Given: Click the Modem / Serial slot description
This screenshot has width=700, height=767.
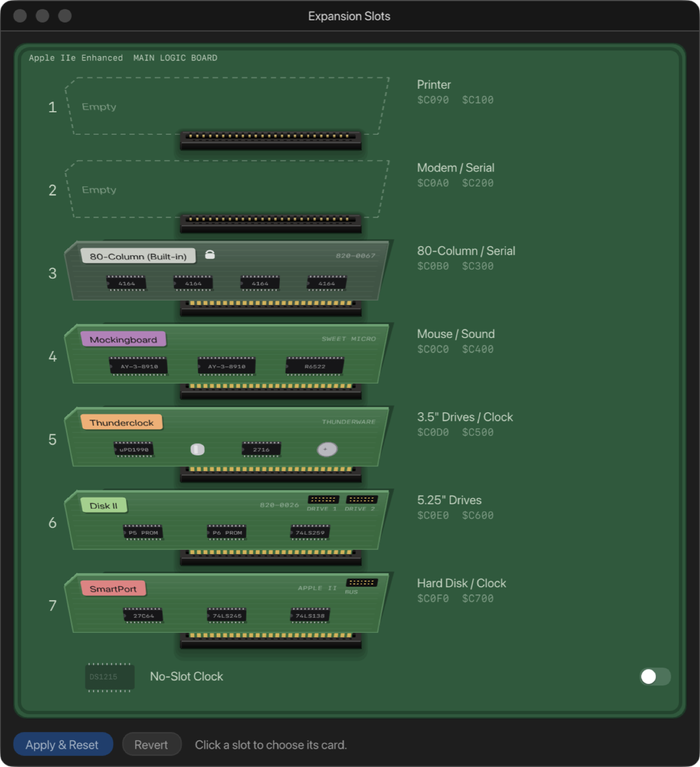Looking at the screenshot, I should (456, 168).
